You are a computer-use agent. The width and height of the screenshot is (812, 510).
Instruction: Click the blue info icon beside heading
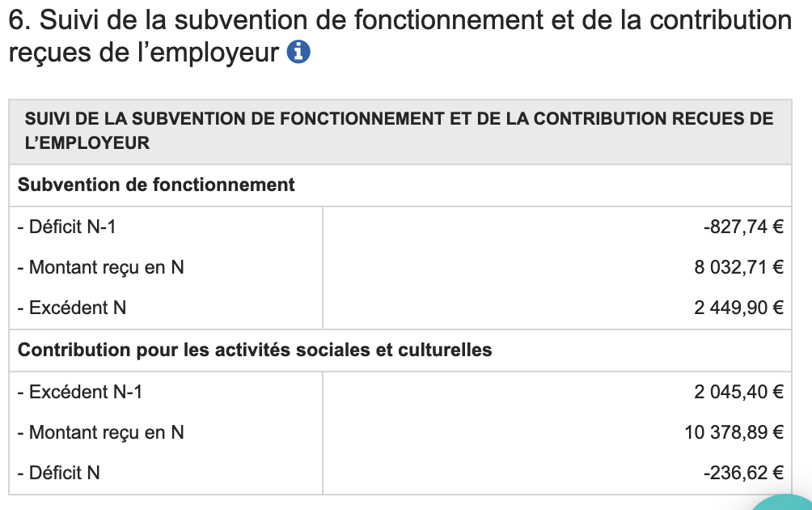coord(299,53)
